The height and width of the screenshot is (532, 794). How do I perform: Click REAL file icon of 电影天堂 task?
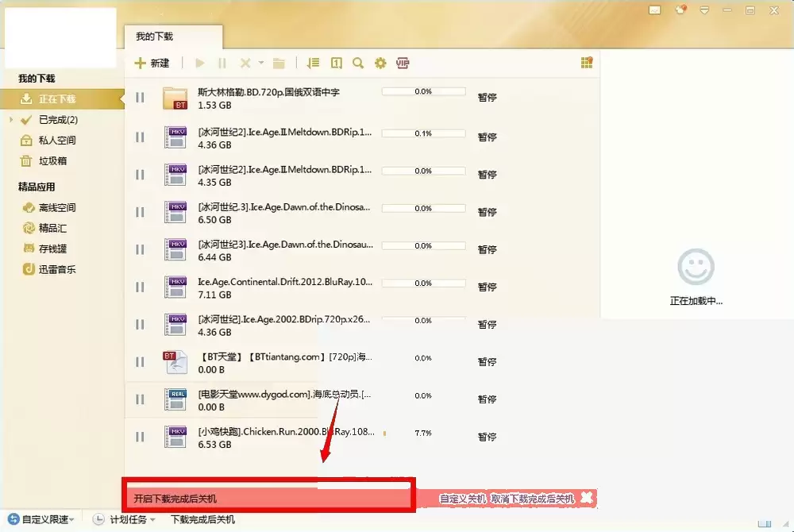coord(175,399)
